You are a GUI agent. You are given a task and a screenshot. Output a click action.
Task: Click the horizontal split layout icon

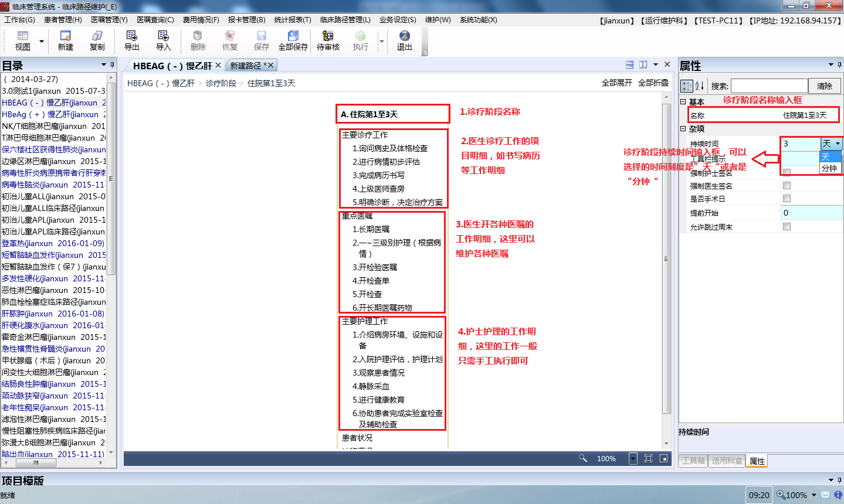(x=630, y=65)
